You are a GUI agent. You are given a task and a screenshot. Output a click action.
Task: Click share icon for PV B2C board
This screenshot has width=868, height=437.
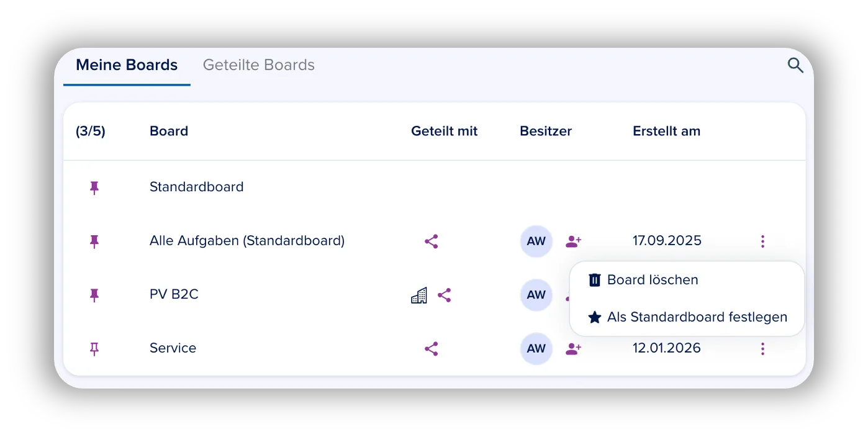[x=444, y=295]
